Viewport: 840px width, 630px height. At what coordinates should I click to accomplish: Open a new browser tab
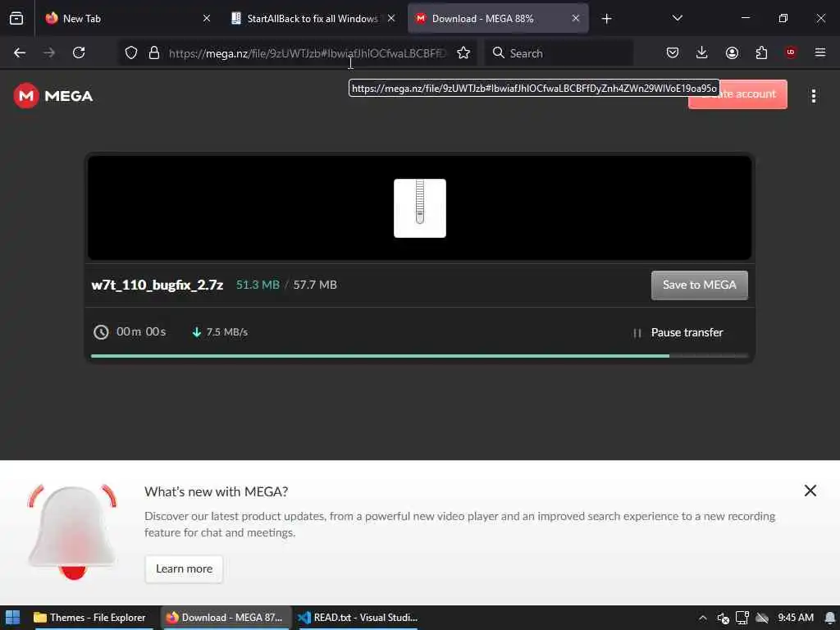(x=606, y=19)
